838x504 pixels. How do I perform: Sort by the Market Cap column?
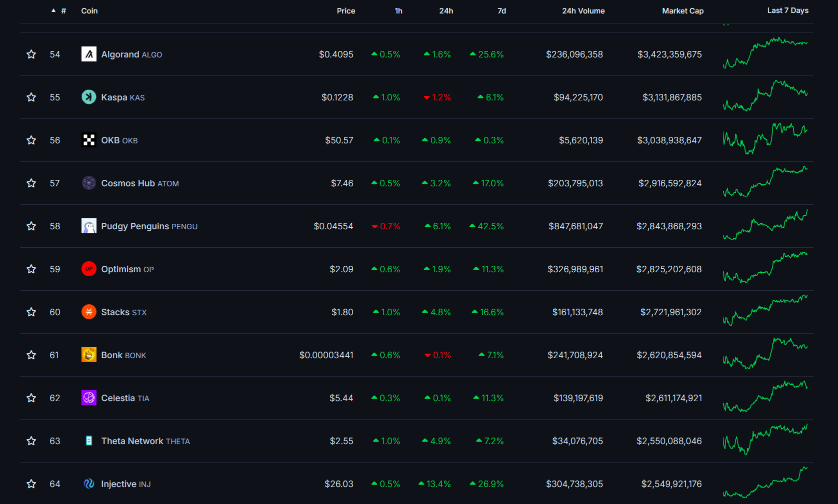[x=682, y=10]
